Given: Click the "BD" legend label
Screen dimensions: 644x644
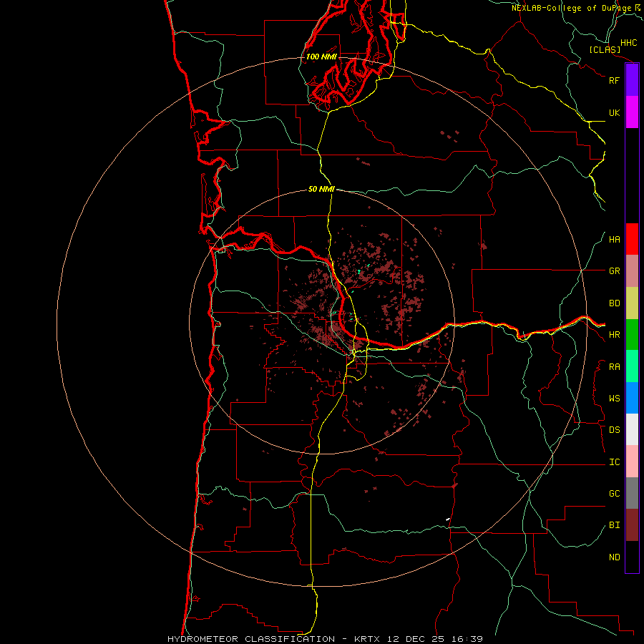Looking at the screenshot, I should pos(614,303).
